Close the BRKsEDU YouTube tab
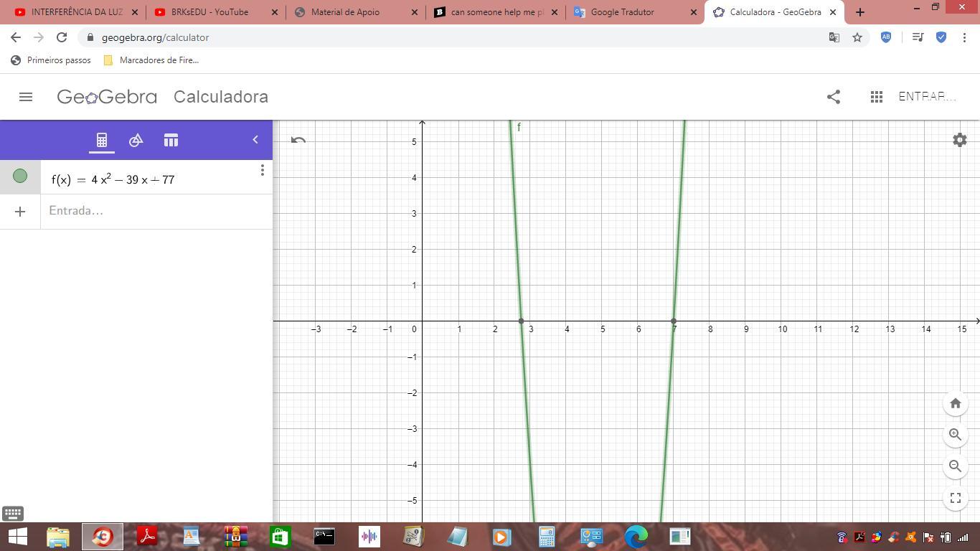980x551 pixels. pyautogui.click(x=276, y=12)
